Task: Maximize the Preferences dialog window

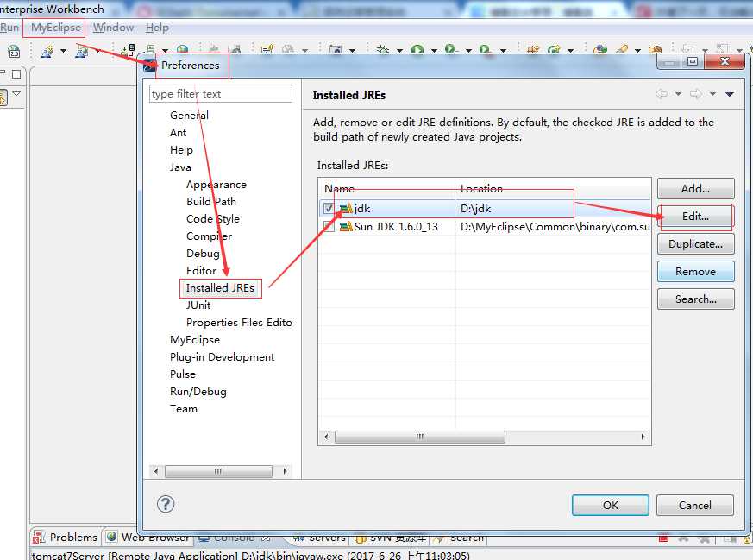Action: (693, 61)
